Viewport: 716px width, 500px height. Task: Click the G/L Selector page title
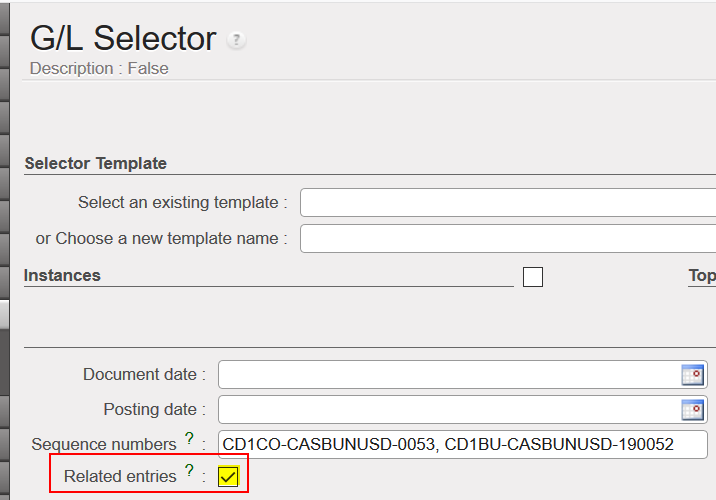click(x=123, y=38)
